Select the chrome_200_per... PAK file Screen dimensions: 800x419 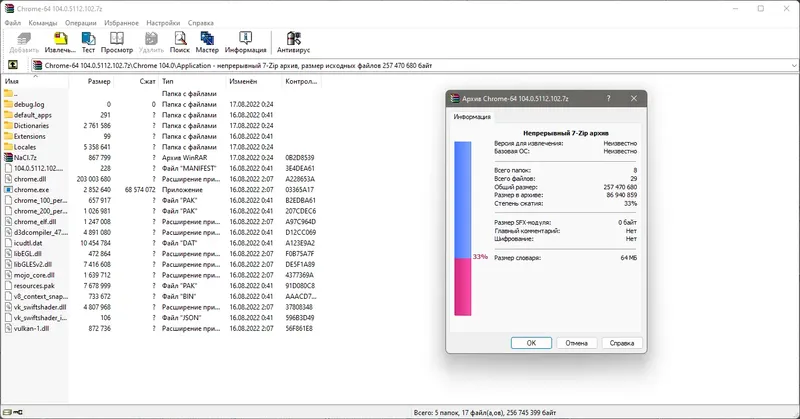tap(160, 211)
